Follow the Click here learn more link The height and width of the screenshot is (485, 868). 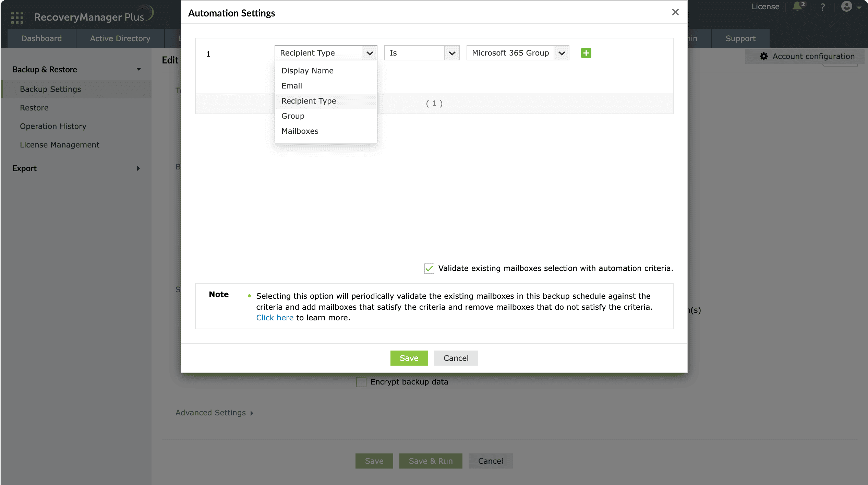tap(275, 318)
